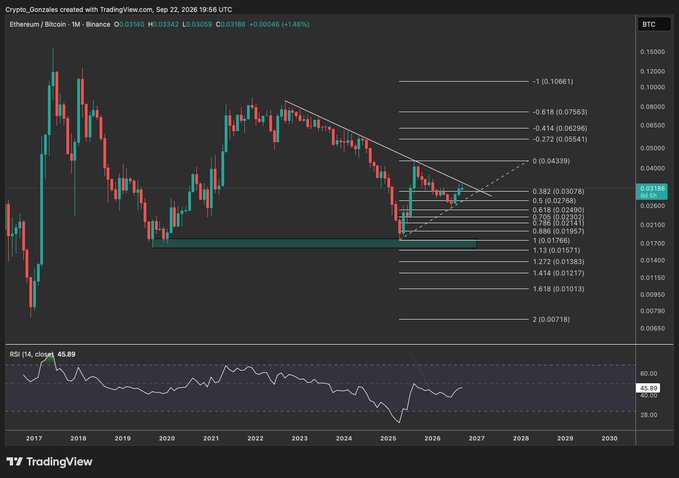
Task: Click the Fibonacci level 1.414 (0.01217)
Action: click(558, 273)
